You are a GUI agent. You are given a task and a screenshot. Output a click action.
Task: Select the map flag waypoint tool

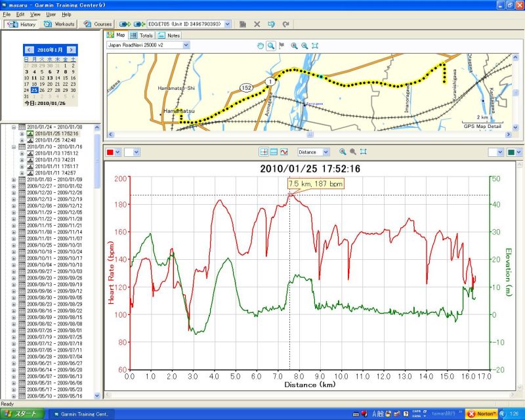click(x=282, y=46)
